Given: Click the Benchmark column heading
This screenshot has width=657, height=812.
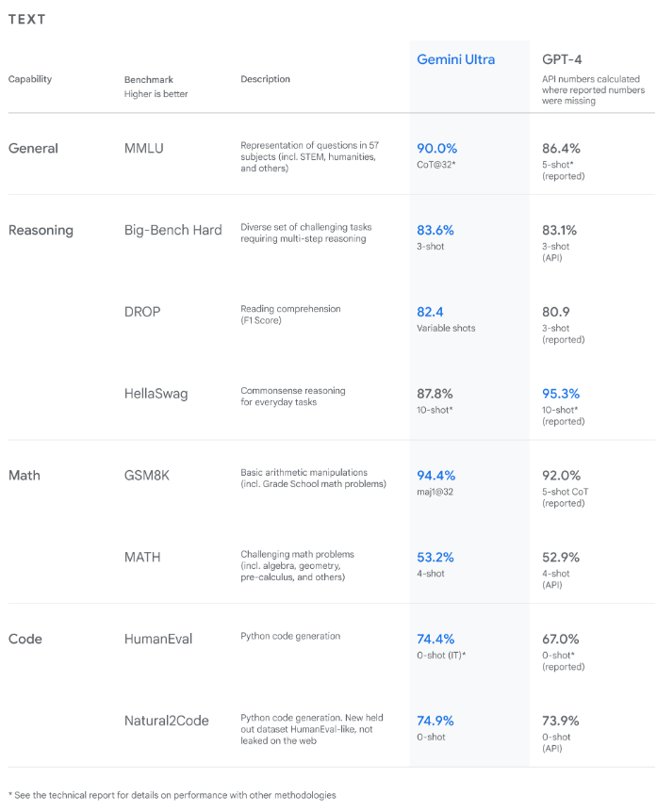Looking at the screenshot, I should [149, 80].
